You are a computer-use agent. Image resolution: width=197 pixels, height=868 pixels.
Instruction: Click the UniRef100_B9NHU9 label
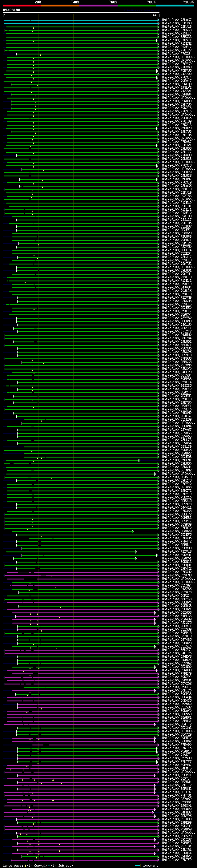point(177,101)
